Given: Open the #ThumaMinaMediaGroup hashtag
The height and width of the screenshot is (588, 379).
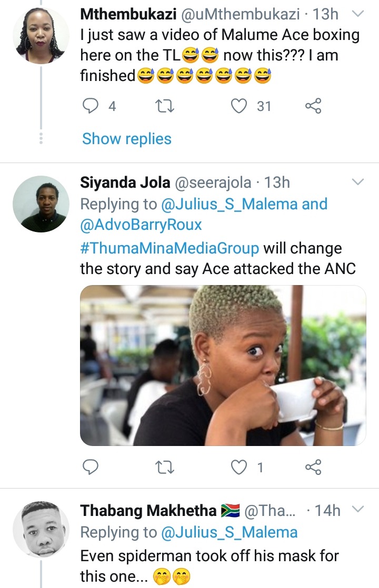Looking at the screenshot, I should [169, 248].
